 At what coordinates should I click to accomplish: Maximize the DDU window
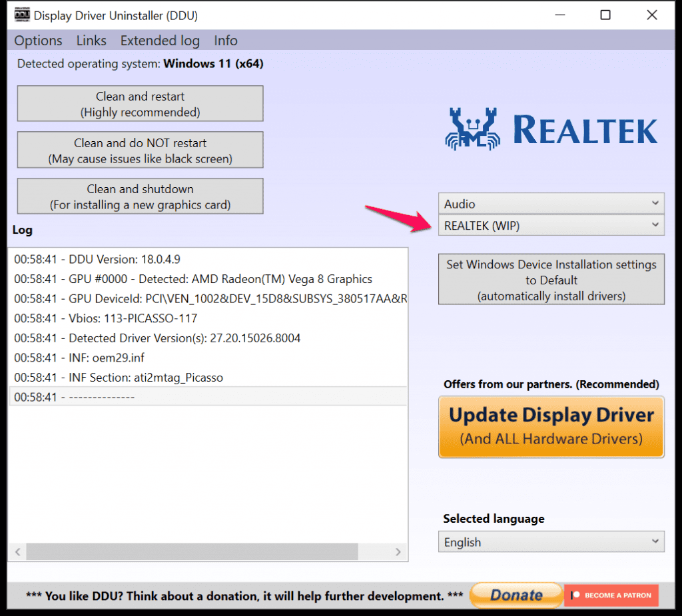point(605,15)
